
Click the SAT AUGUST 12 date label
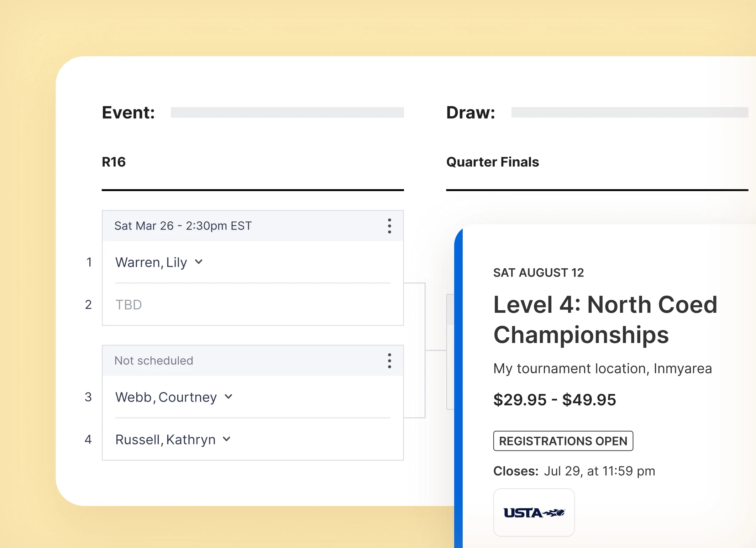pyautogui.click(x=539, y=273)
